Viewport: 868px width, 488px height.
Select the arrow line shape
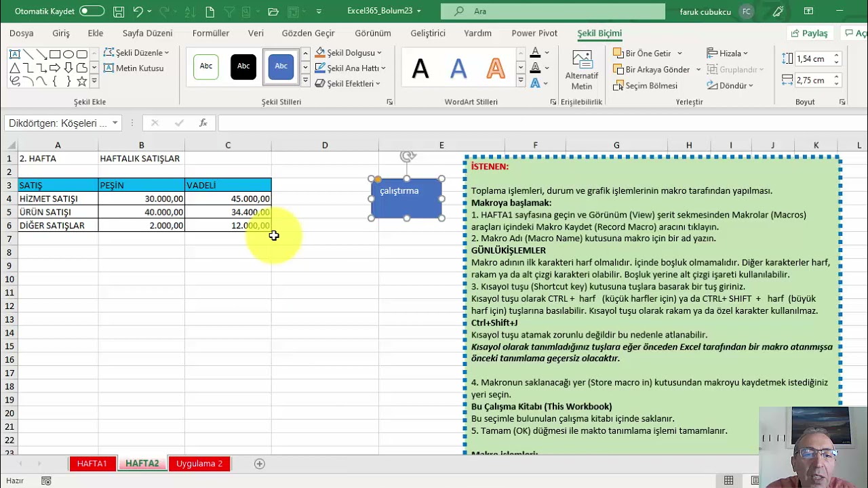click(x=41, y=54)
